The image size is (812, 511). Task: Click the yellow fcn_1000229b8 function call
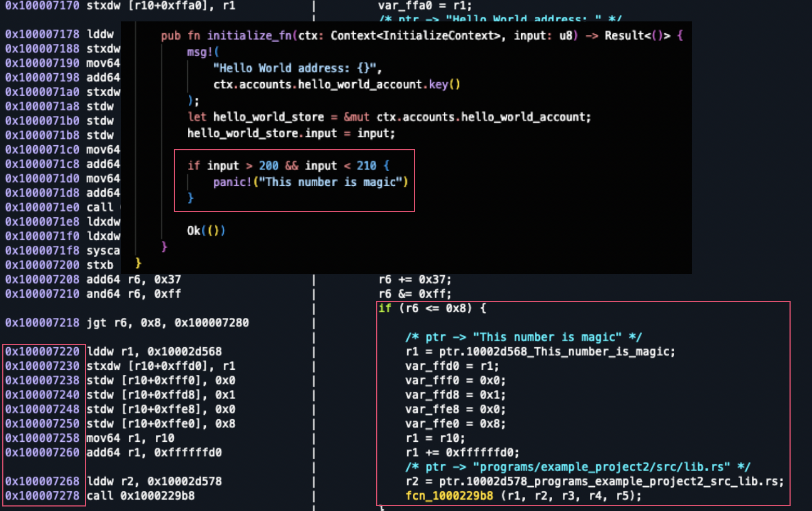tap(449, 496)
